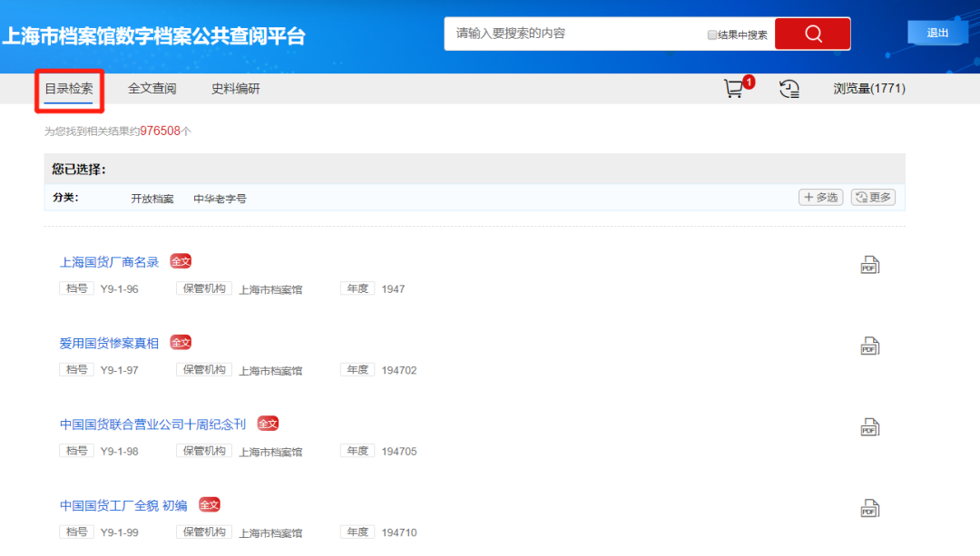Open the browsing history clock icon
Image resolution: width=980 pixels, height=556 pixels.
click(789, 89)
